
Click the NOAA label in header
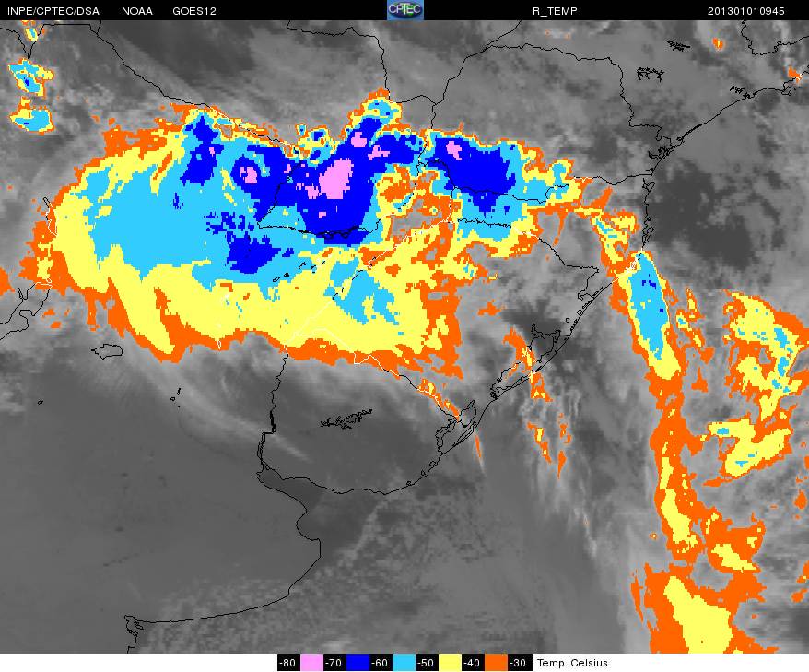[x=137, y=11]
